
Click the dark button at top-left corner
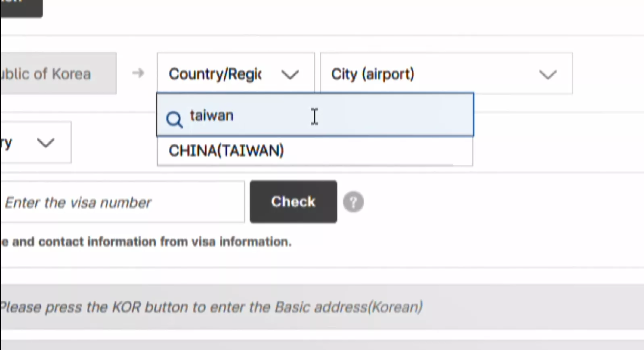(x=22, y=7)
